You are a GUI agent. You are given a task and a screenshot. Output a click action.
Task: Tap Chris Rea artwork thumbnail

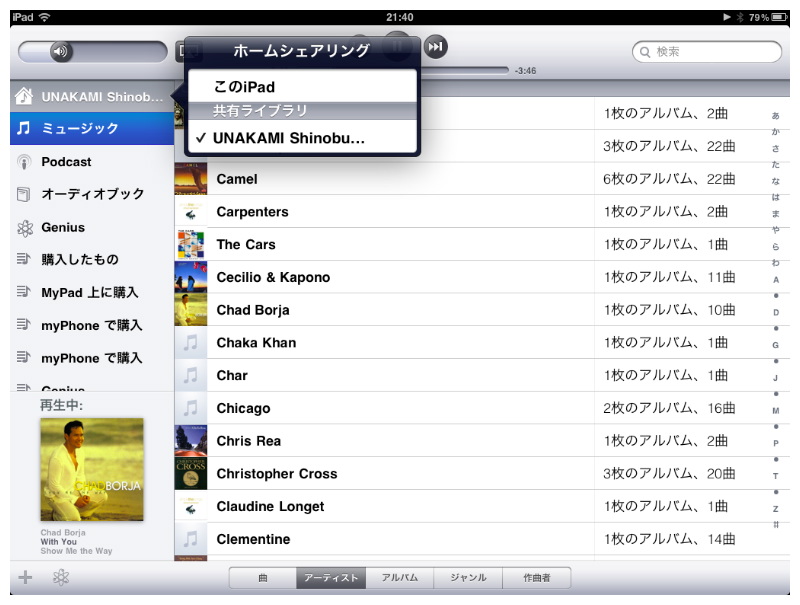191,441
